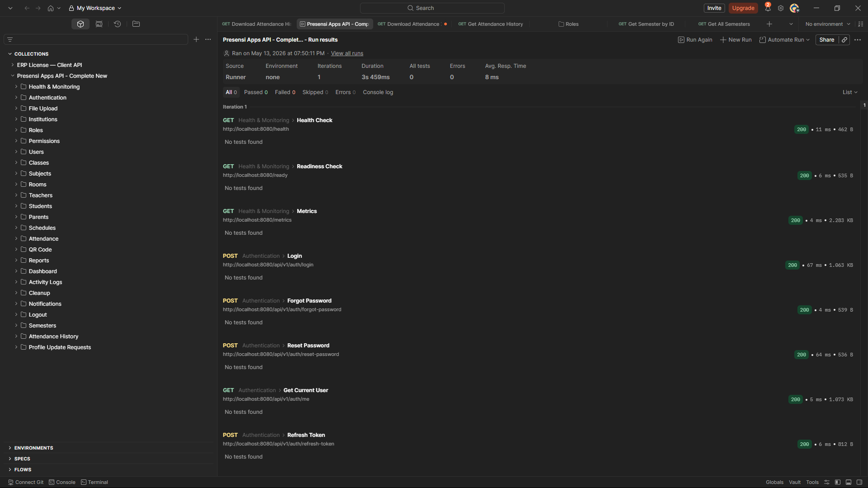
Task: Click the notifications bell icon
Action: tap(768, 8)
